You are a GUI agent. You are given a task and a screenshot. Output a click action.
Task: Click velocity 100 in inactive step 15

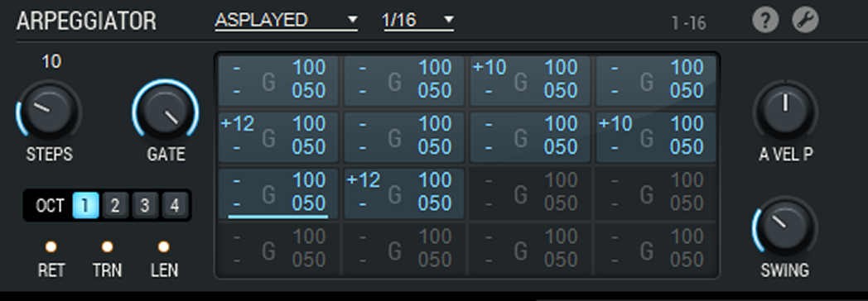pyautogui.click(x=561, y=237)
